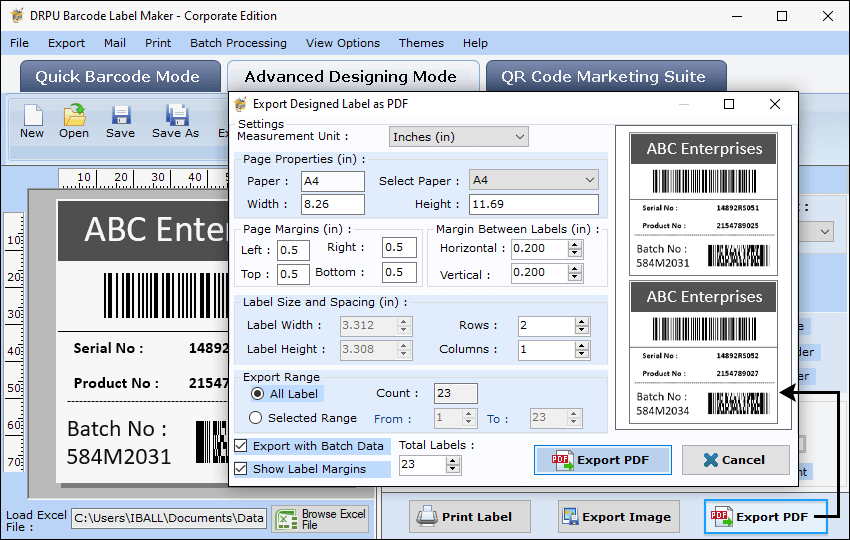This screenshot has width=850, height=540.
Task: Select the Selected Range radio button
Action: pyautogui.click(x=255, y=417)
